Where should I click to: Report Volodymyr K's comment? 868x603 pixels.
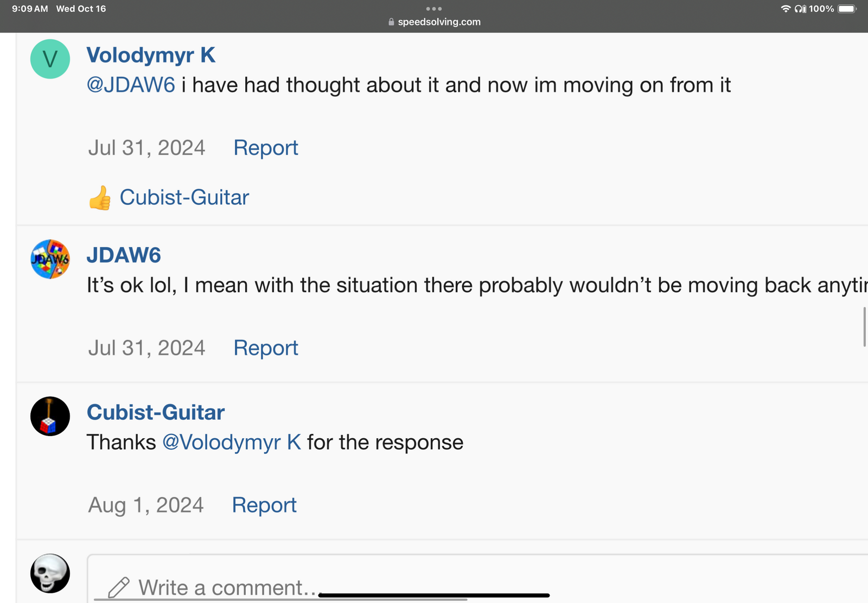tap(266, 148)
